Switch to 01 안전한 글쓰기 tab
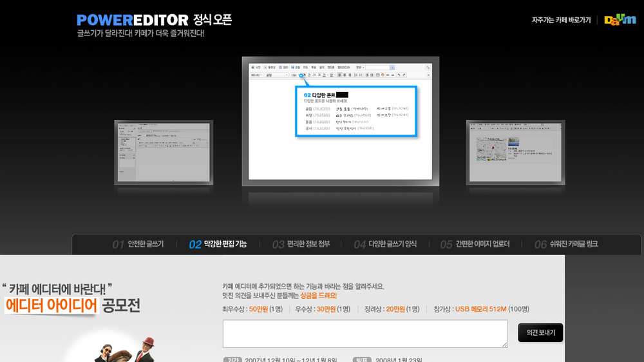 click(138, 245)
